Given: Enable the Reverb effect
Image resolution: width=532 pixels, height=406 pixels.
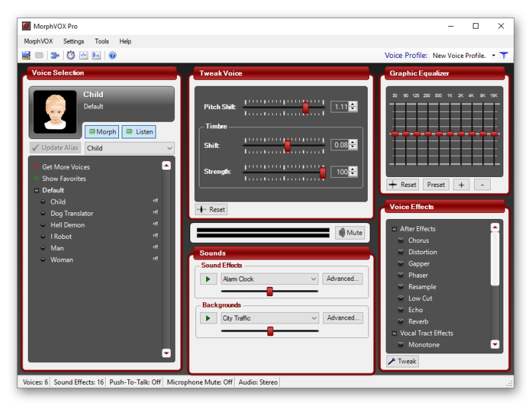Looking at the screenshot, I should 401,321.
